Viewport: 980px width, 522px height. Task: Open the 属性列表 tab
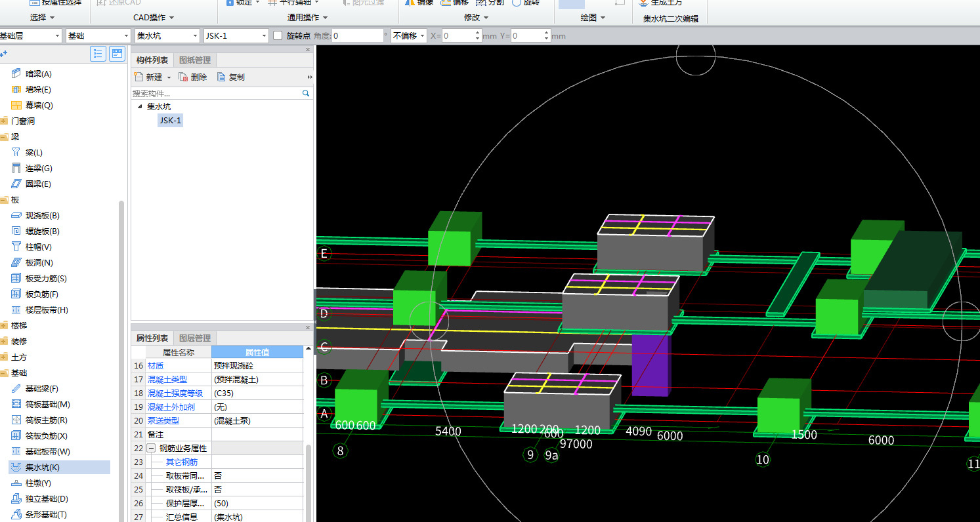point(152,338)
